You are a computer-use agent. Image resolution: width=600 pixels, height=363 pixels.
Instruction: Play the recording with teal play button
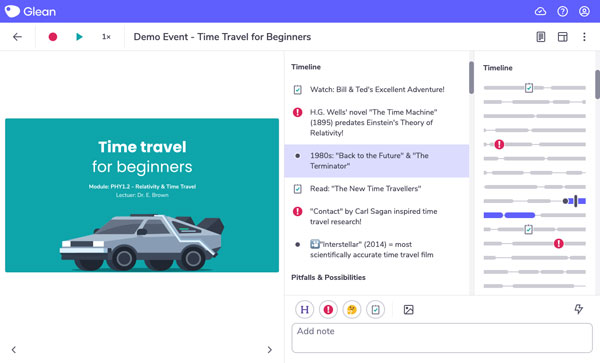tap(79, 37)
